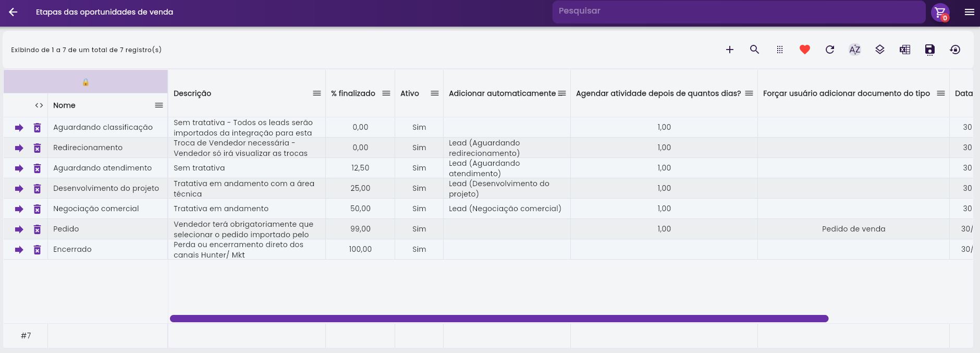Refresh the records list
This screenshot has width=980, height=353.
829,50
